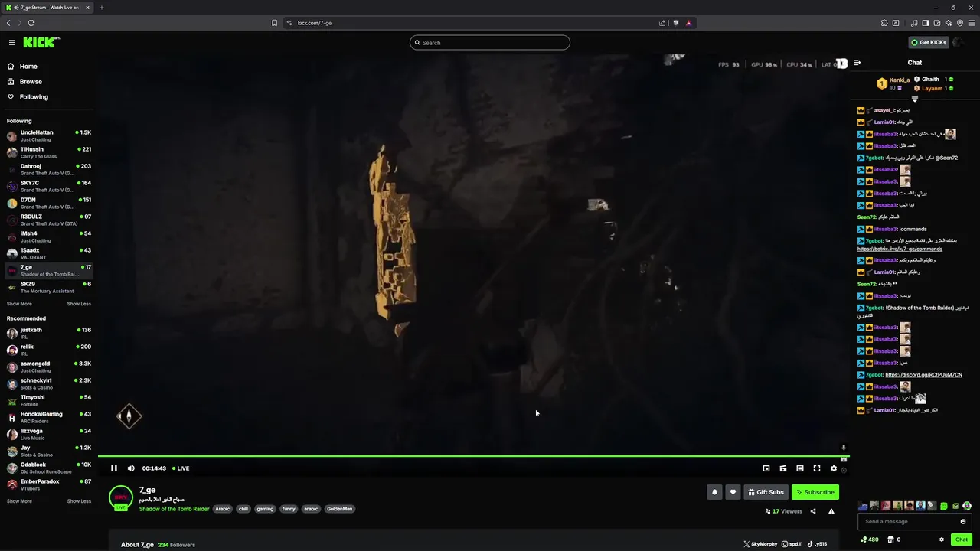This screenshot has height=551, width=980.
Task: Pause the live stream
Action: coord(114,468)
